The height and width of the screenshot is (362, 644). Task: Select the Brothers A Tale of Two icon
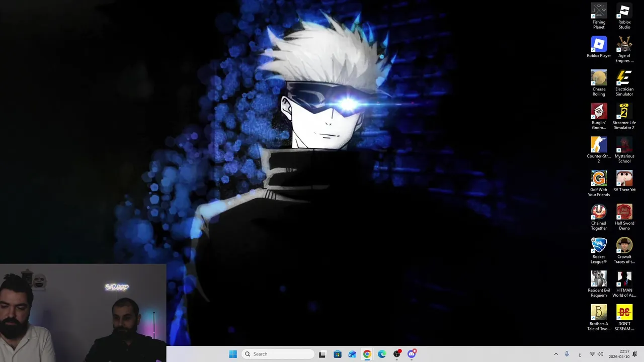599,318
